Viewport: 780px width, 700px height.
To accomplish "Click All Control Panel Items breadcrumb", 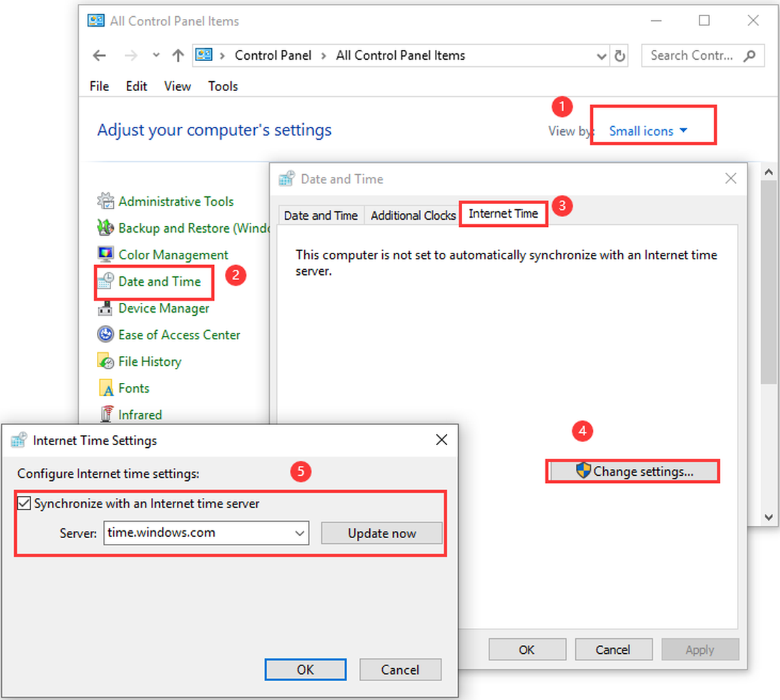I will click(400, 56).
